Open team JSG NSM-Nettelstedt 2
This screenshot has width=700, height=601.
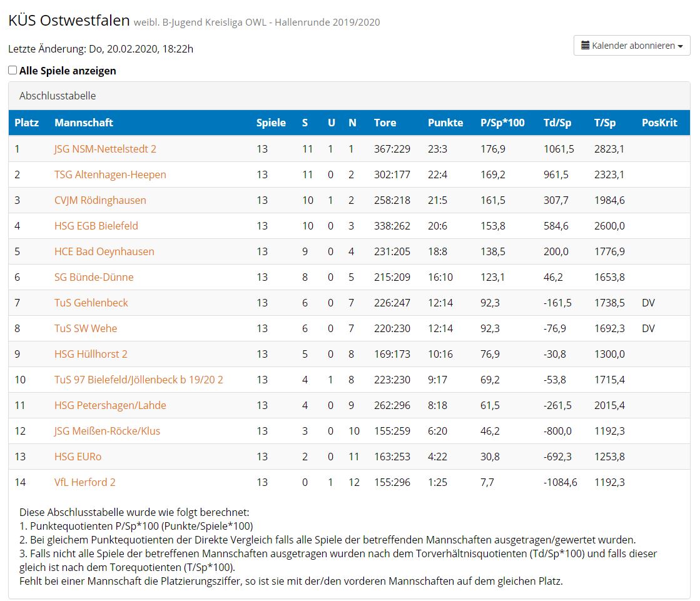point(105,149)
